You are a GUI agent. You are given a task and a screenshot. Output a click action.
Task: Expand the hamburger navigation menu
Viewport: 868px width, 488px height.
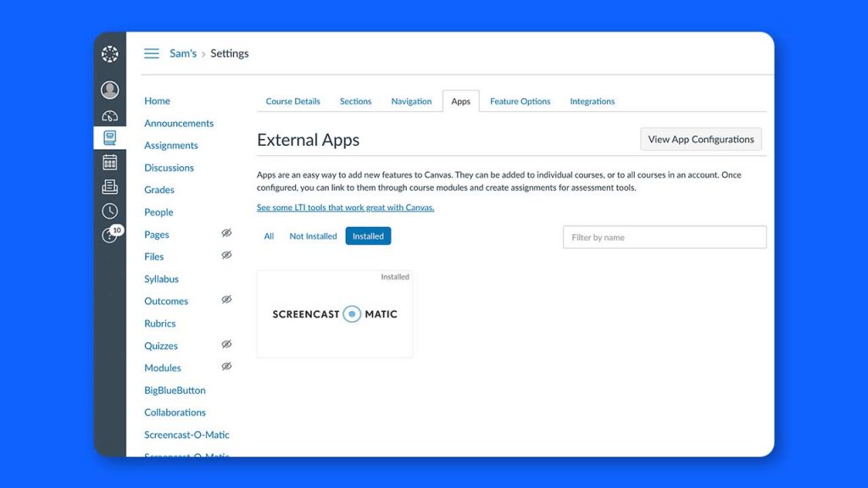(x=151, y=53)
